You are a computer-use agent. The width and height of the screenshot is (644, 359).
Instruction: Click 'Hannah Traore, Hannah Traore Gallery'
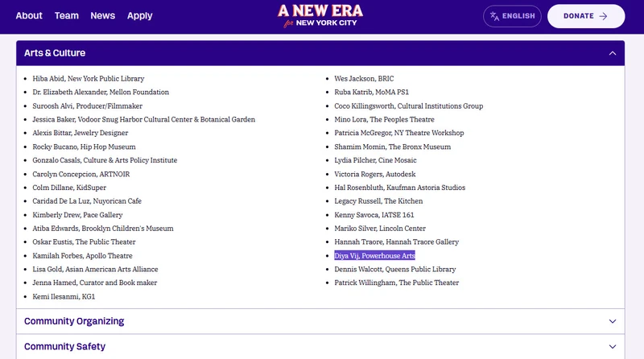tap(396, 242)
